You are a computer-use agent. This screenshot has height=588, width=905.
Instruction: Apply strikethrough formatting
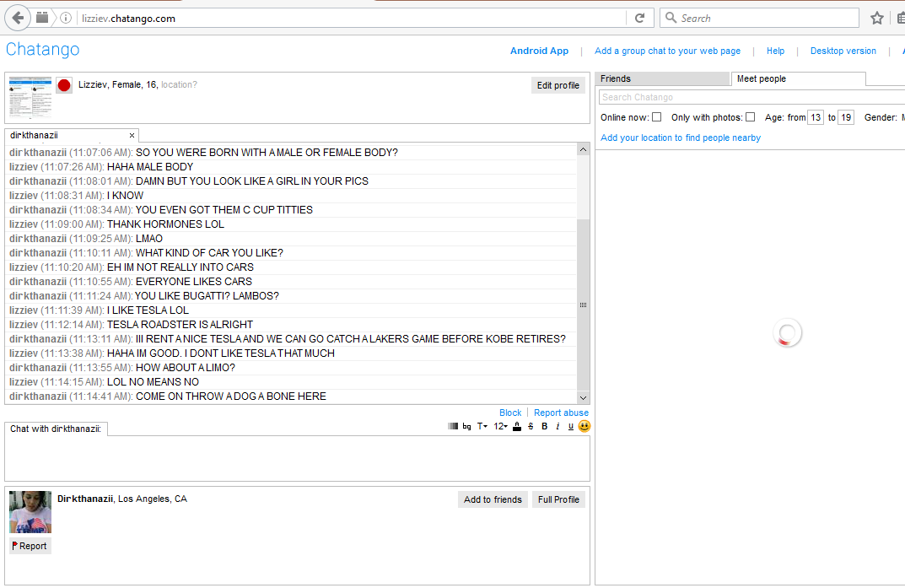point(531,426)
